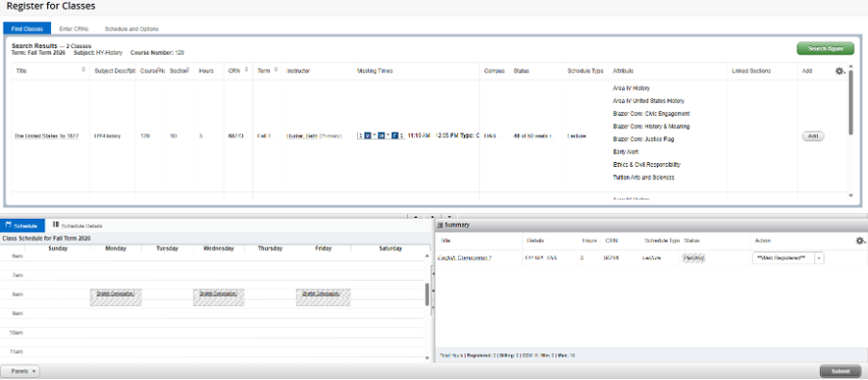Click down-arrow panel toggle on the divider

449,217
